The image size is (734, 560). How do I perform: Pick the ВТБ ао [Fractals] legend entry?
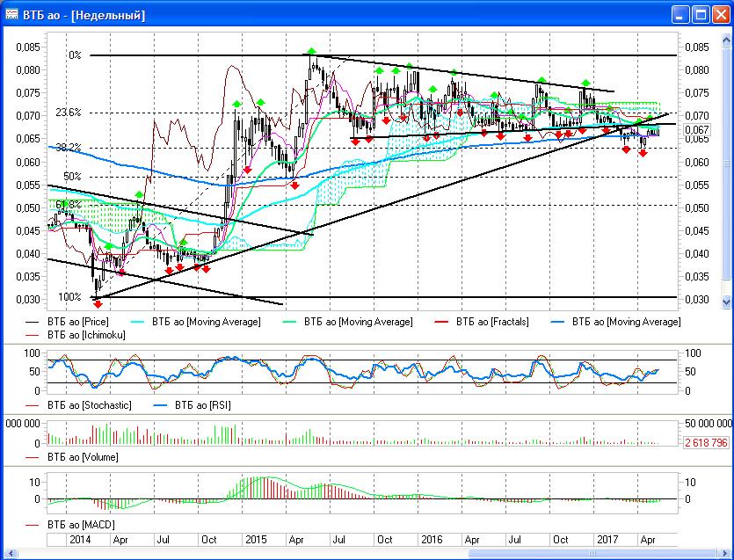492,322
